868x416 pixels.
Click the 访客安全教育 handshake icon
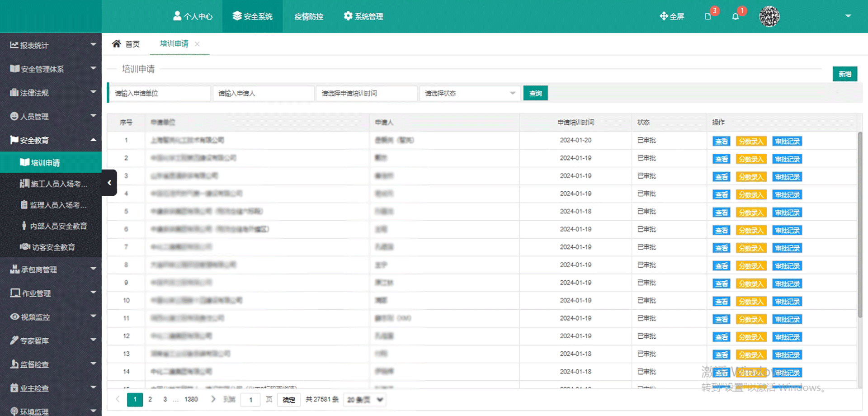coord(25,247)
